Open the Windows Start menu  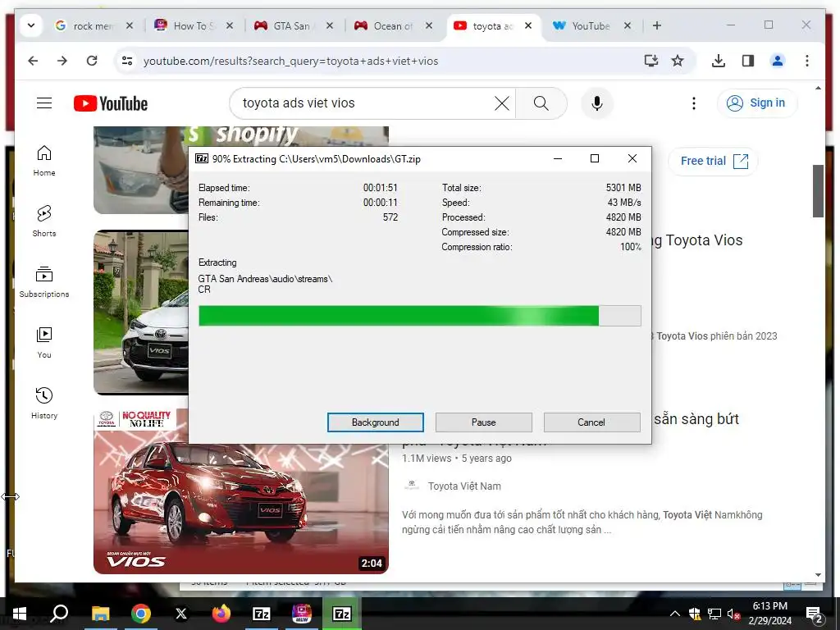pyautogui.click(x=20, y=614)
